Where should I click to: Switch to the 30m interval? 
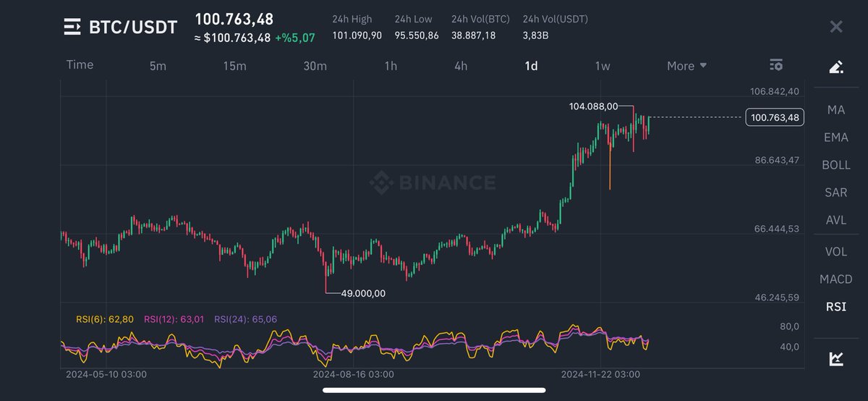tap(315, 66)
